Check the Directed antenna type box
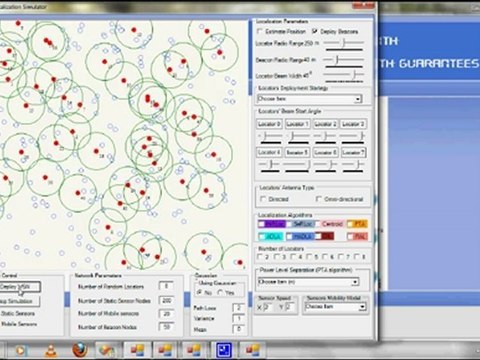 click(263, 199)
